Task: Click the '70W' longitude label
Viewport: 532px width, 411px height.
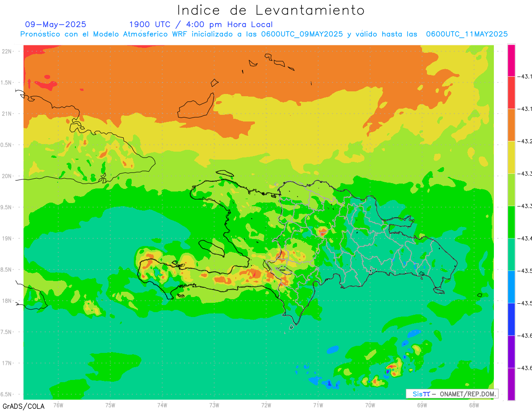Action: (370, 405)
